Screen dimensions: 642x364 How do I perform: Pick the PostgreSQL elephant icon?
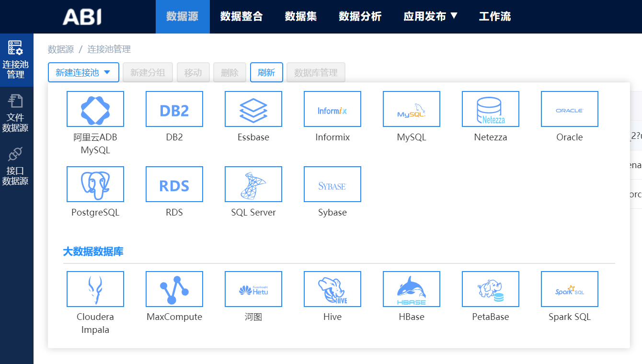coord(95,184)
